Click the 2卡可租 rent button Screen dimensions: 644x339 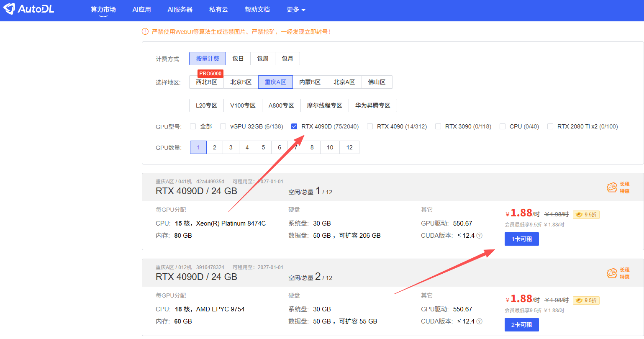[521, 325]
